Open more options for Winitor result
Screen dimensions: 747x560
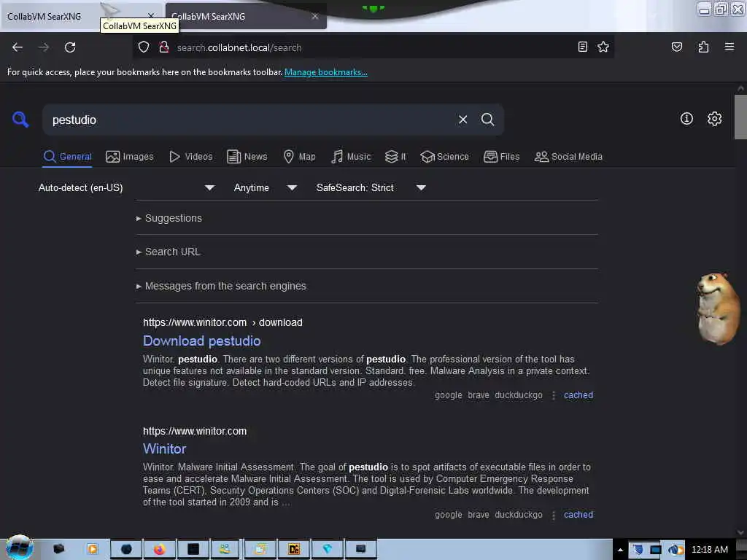click(x=553, y=515)
